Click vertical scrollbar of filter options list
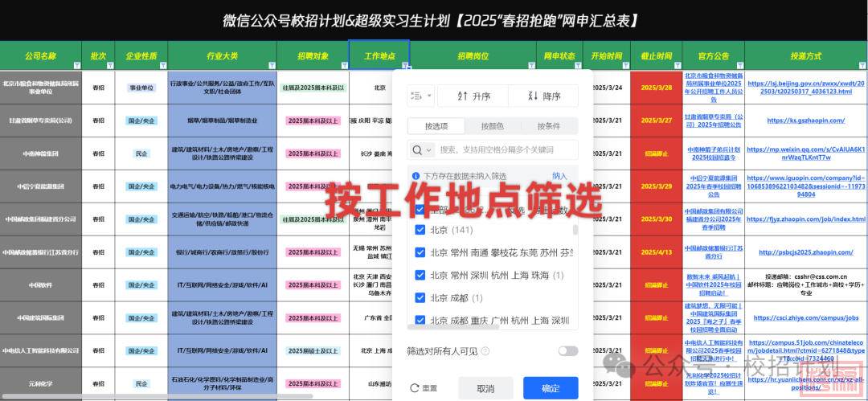The height and width of the screenshot is (401, 868). (x=575, y=230)
